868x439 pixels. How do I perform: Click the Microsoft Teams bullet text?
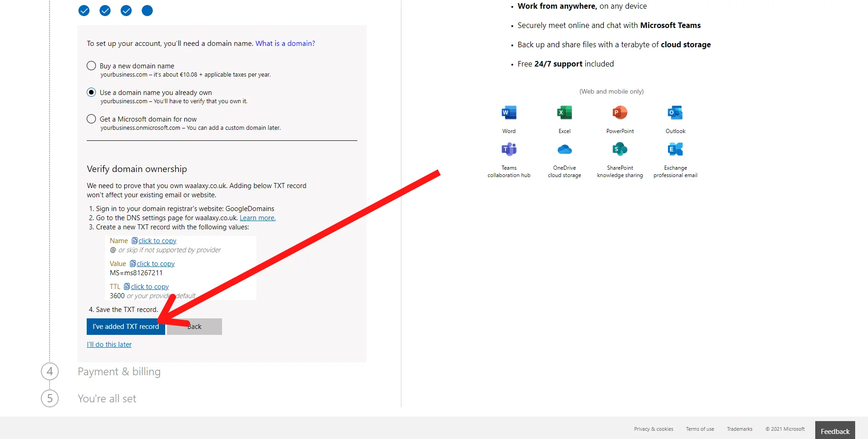coord(609,25)
